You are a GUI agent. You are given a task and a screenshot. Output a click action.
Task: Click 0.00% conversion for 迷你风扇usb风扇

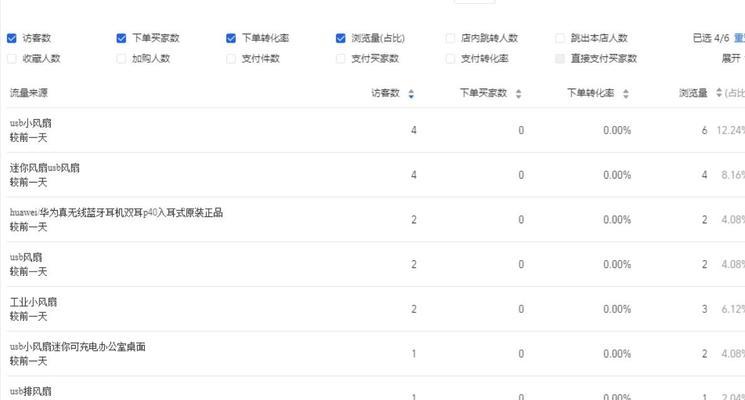click(x=617, y=175)
